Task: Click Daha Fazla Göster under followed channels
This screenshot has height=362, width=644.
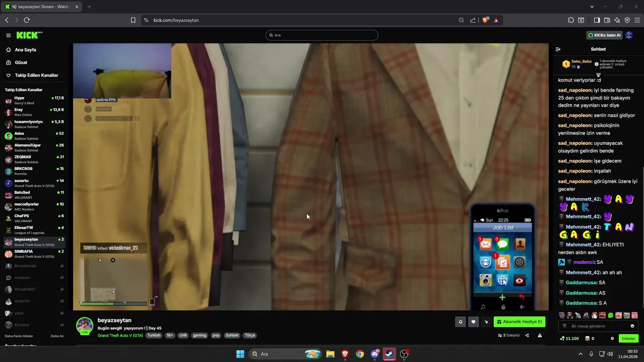Action: [x=19, y=336]
